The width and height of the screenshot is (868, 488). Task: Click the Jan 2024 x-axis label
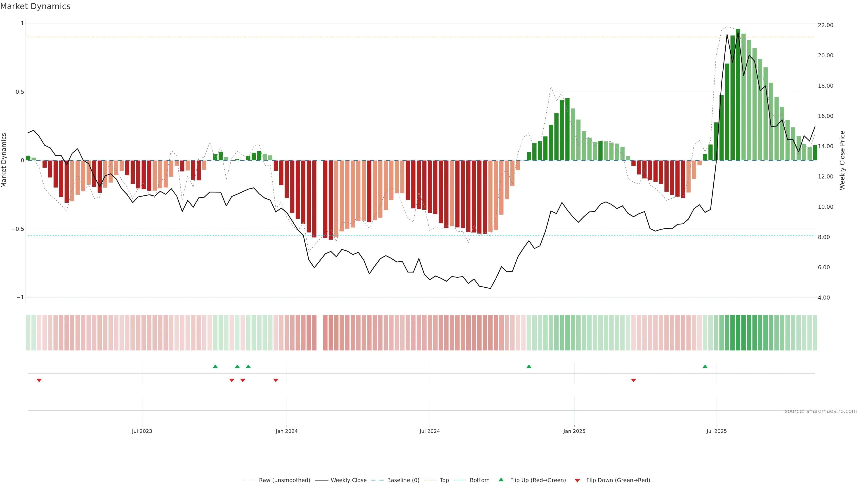(286, 431)
